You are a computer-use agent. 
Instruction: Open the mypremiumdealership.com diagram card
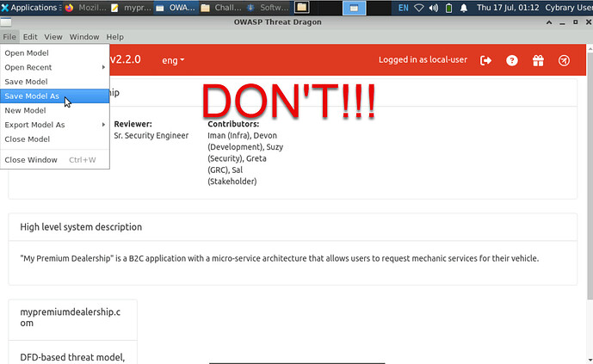[x=72, y=317]
